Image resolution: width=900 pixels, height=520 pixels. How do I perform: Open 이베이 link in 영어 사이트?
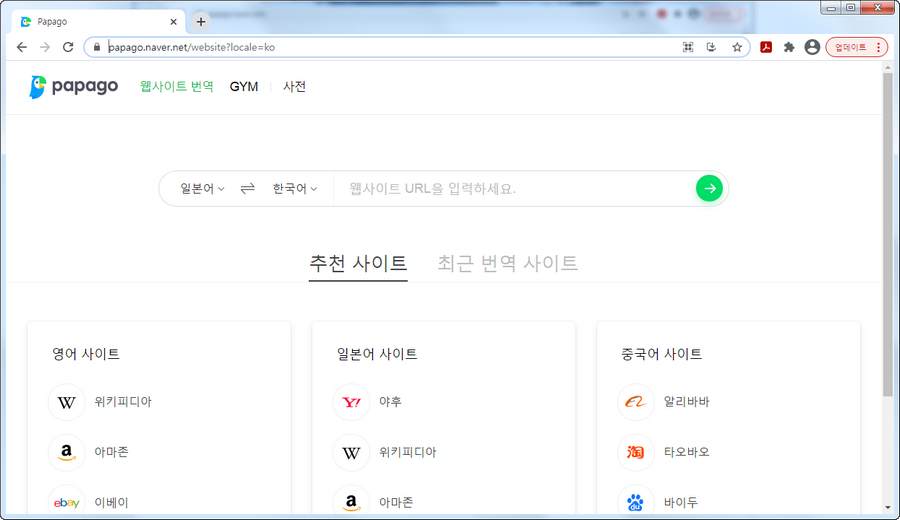[111, 503]
